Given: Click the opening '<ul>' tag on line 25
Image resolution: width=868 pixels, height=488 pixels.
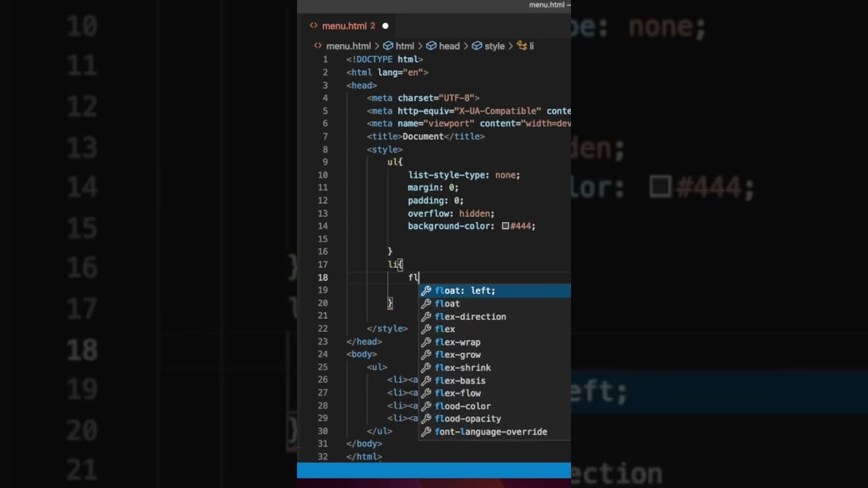Looking at the screenshot, I should pos(377,367).
